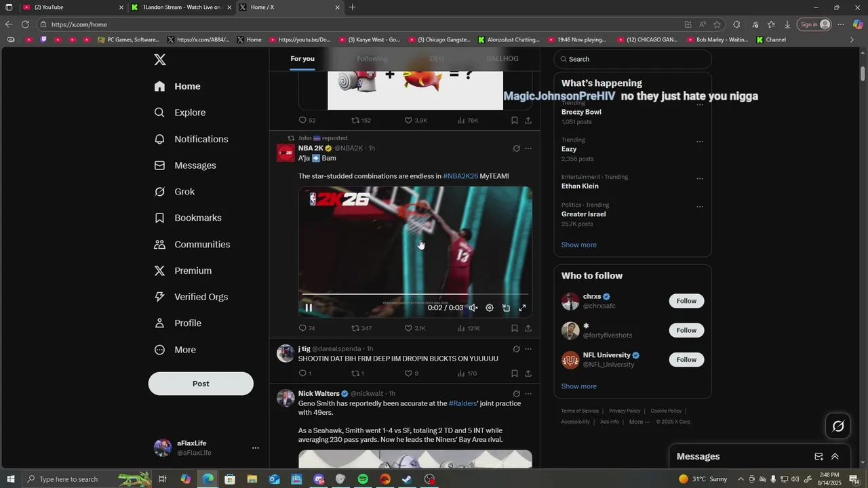Screen dimensions: 868x488
Task: Compose new message in Messages drawer
Action: [x=818, y=457]
